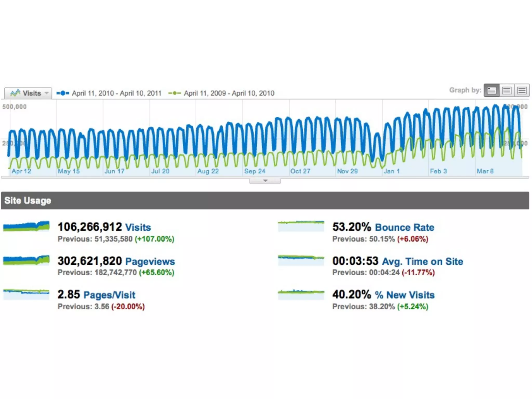Viewport: 532px width, 399px height.
Task: Open the Pageviews report link
Action: 150,261
